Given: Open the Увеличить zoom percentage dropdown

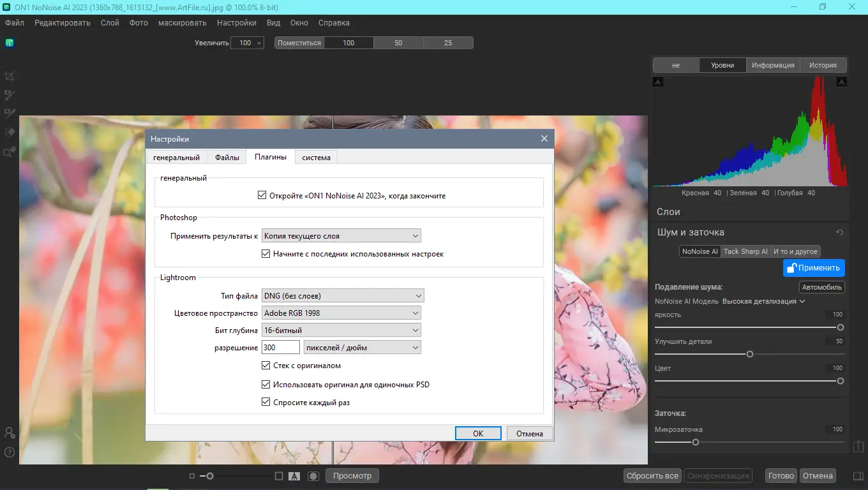Looking at the screenshot, I should pyautogui.click(x=246, y=43).
